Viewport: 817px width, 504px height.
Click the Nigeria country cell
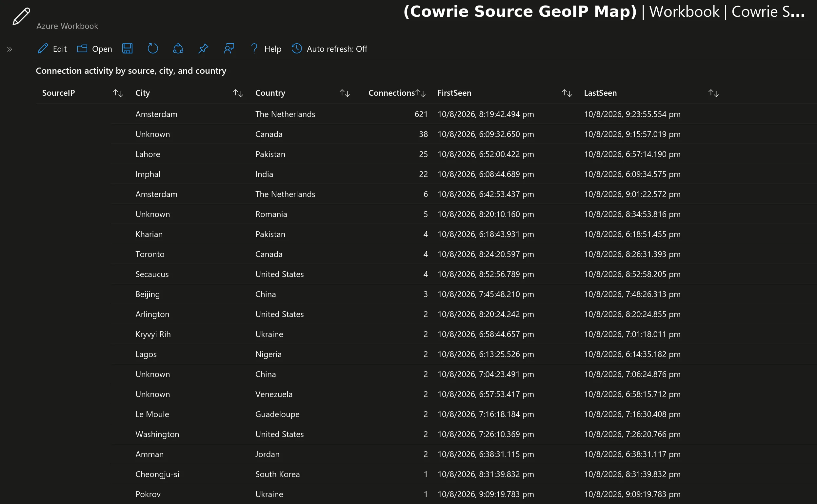coord(269,354)
